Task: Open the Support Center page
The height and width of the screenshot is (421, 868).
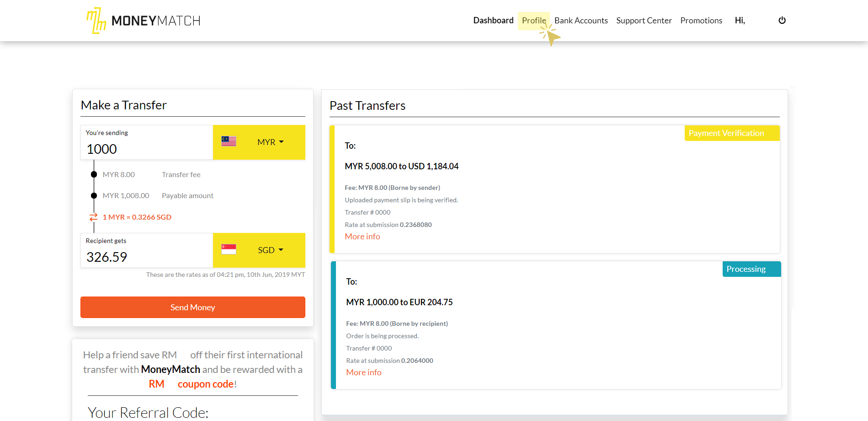Action: 644,21
